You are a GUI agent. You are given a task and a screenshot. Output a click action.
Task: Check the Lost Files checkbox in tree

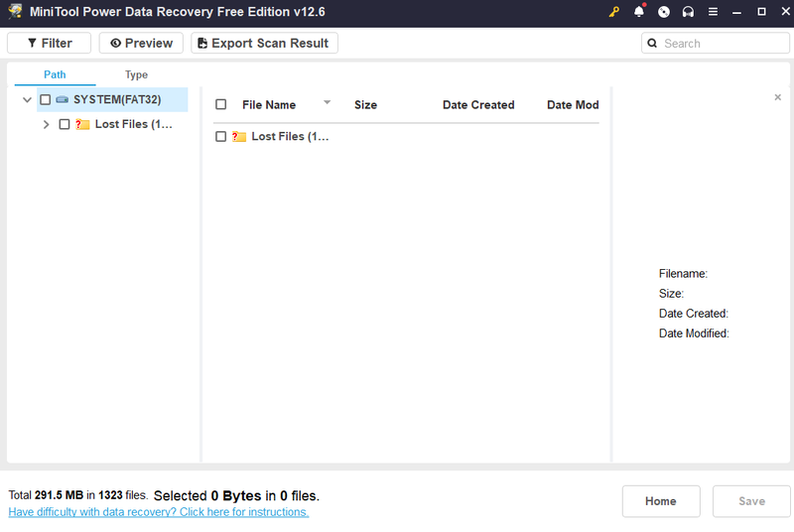click(65, 124)
